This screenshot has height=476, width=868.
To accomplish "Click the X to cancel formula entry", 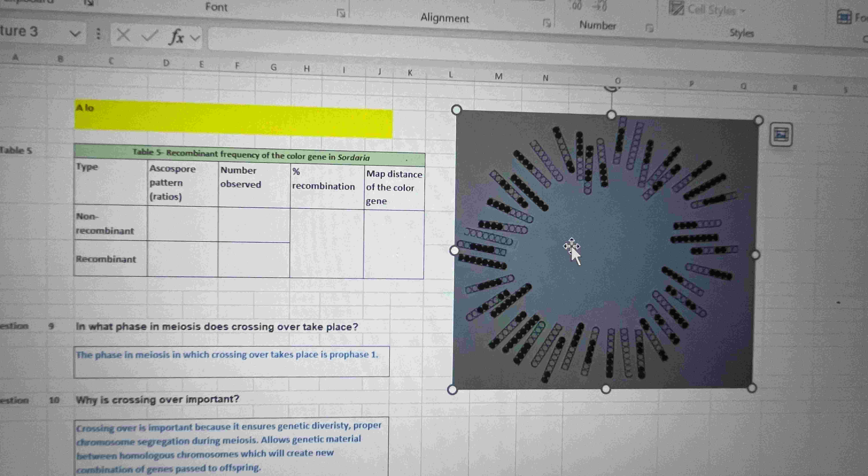I will tap(123, 36).
